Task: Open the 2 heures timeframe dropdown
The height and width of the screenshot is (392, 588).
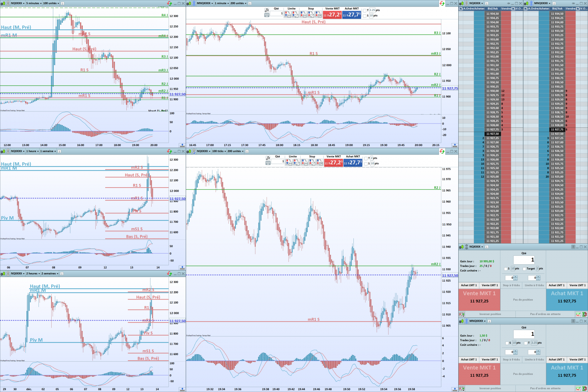Action: (33, 274)
